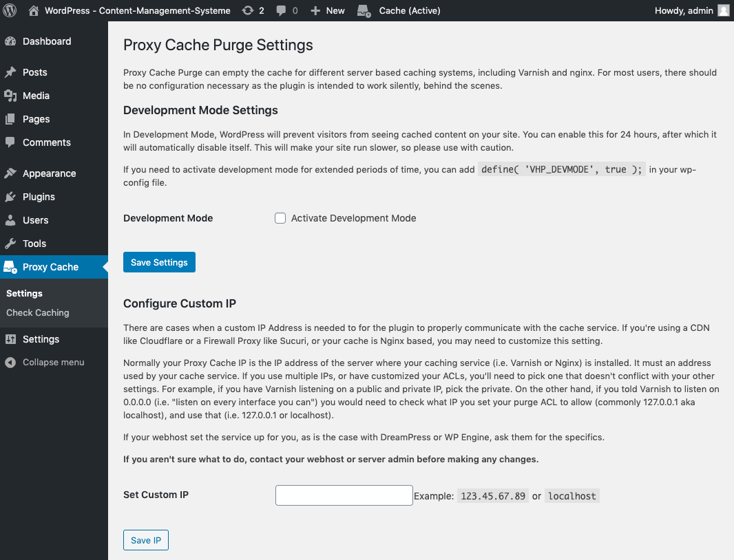Viewport: 734px width, 560px height.
Task: Click the Plugins plug icon
Action: 10,197
